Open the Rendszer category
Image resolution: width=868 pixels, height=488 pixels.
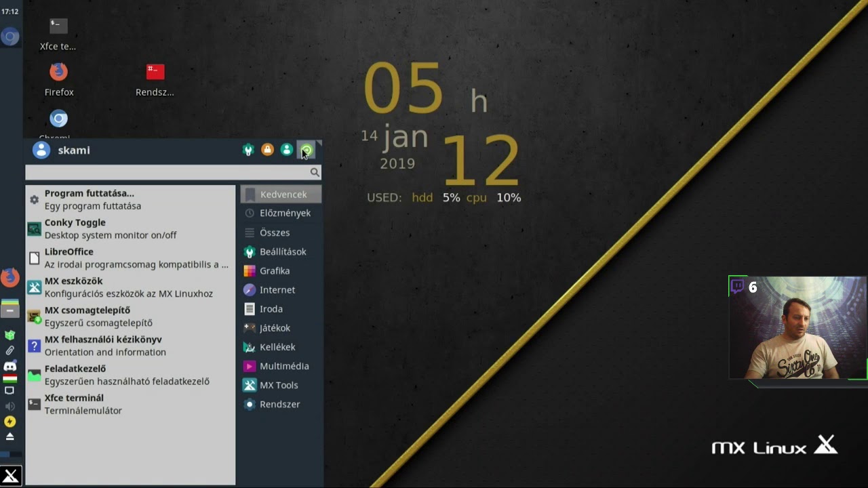pos(281,404)
